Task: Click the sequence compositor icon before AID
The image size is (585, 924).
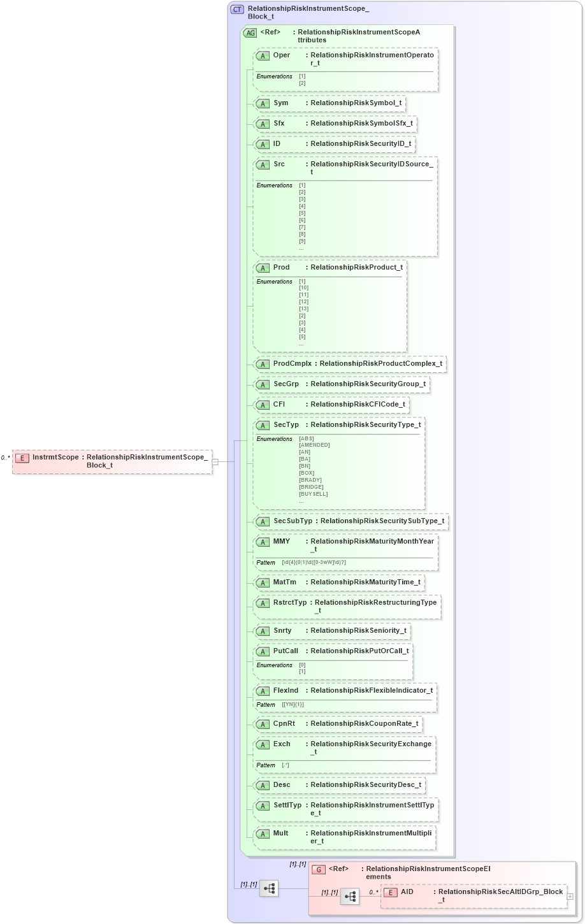Action: pos(350,895)
